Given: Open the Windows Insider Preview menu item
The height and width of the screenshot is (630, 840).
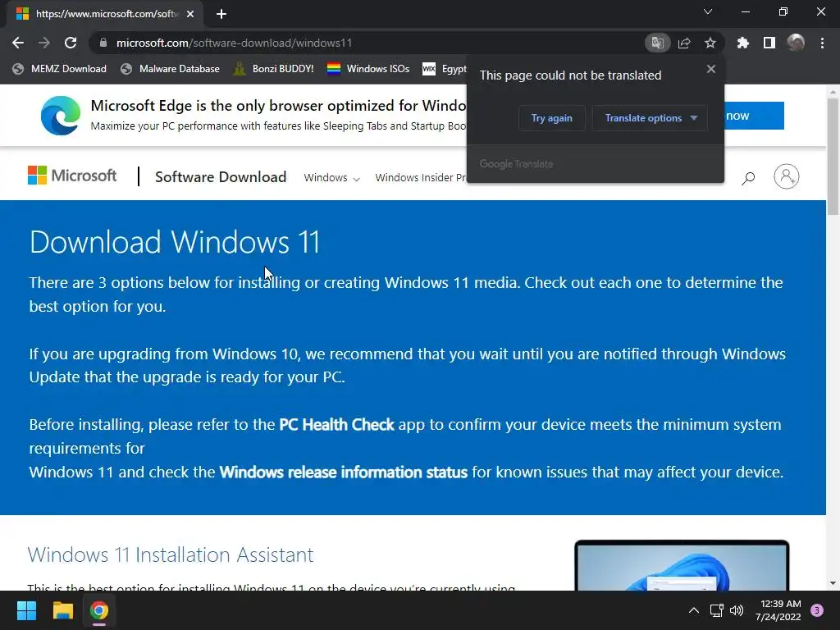Looking at the screenshot, I should (x=421, y=178).
